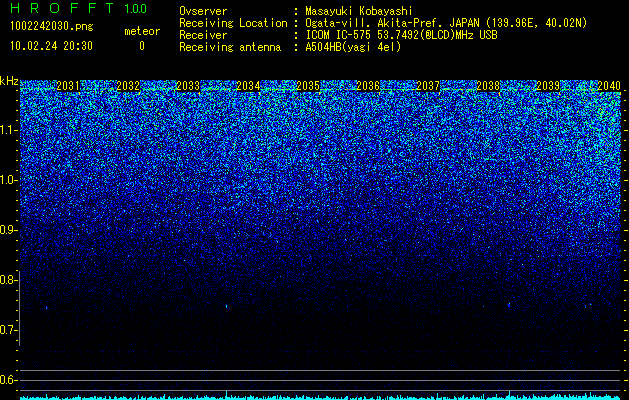Click the Receiving Location label

click(233, 23)
